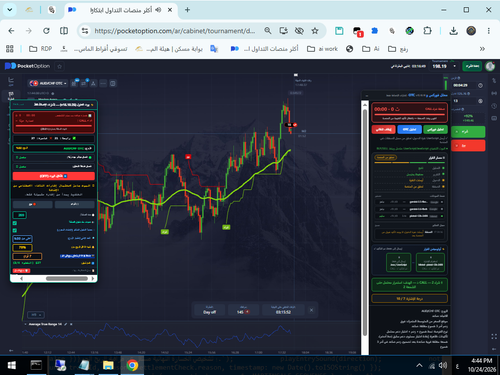The image size is (500, 375).
Task: Open the trades icon in right sidebar
Action: pyautogui.click(x=494, y=81)
